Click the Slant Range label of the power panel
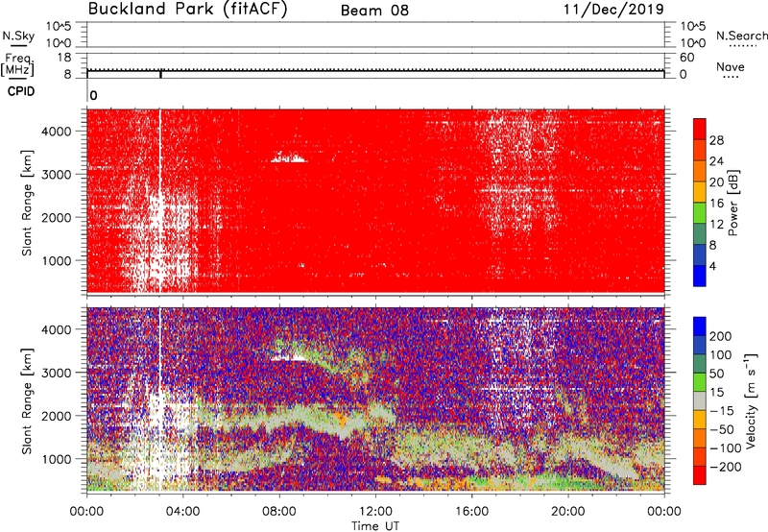768x532 pixels. pyautogui.click(x=27, y=203)
